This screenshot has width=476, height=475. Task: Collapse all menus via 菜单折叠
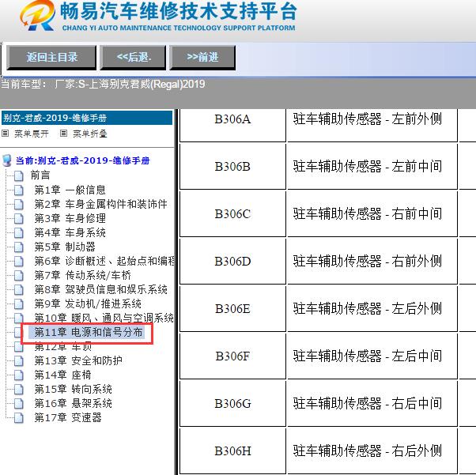tap(90, 134)
